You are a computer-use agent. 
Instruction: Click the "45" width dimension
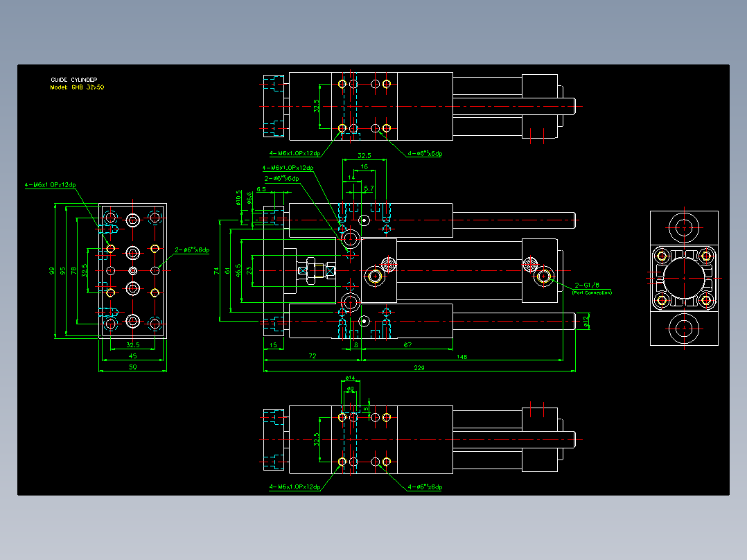click(x=132, y=356)
